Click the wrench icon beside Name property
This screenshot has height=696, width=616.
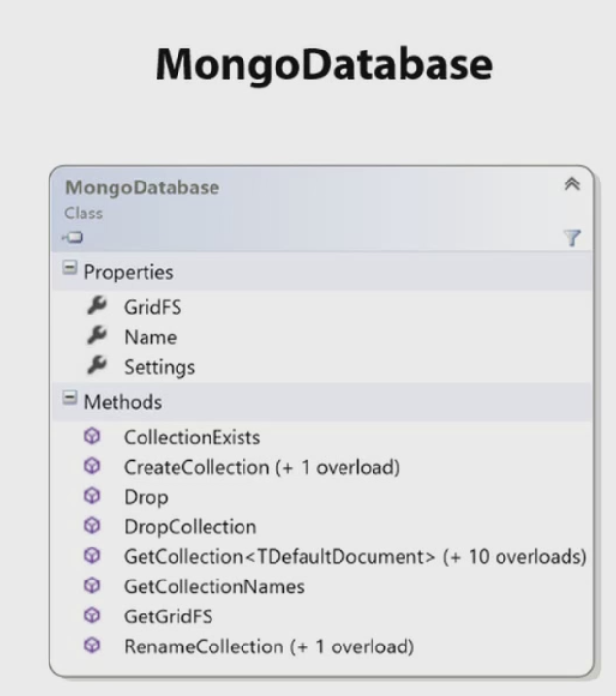97,335
